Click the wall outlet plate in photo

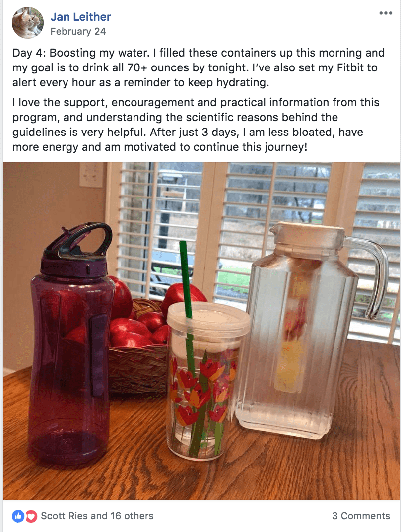pos(91,174)
